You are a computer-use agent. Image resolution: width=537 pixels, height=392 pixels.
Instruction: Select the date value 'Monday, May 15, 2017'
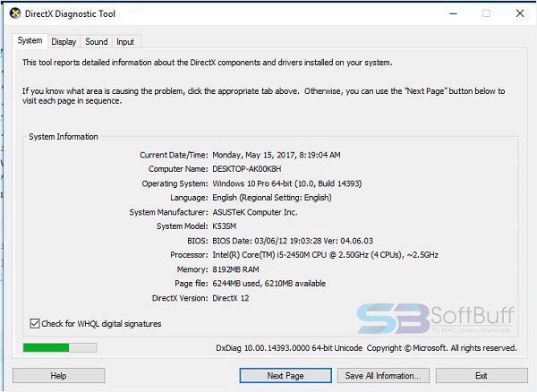coord(253,155)
